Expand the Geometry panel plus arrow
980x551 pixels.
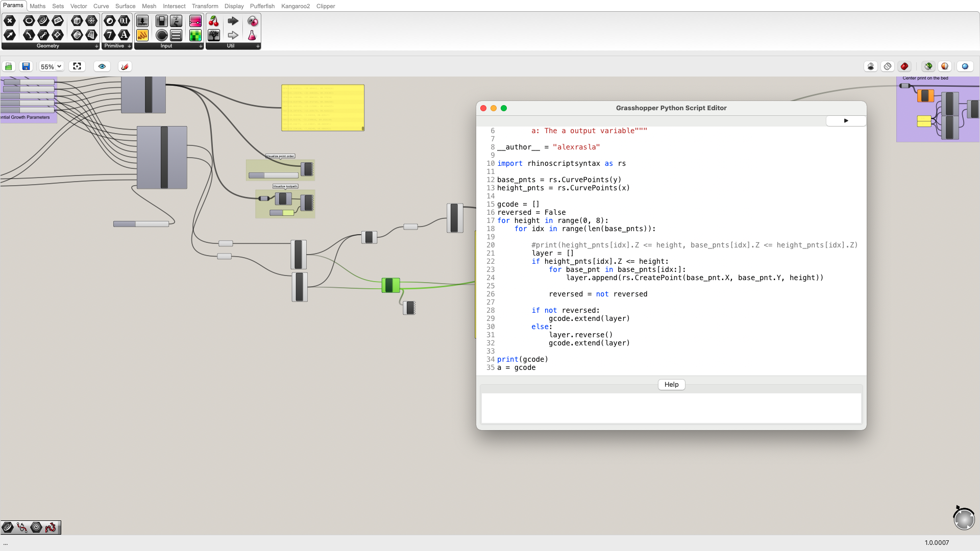(96, 46)
